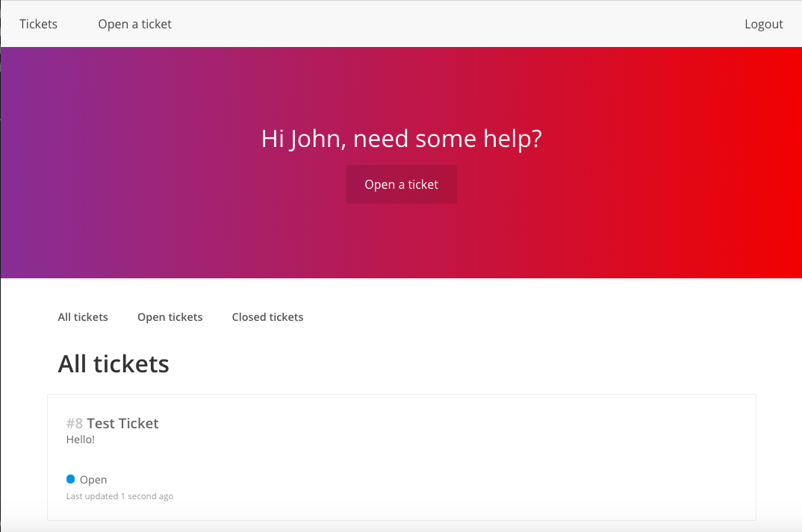The height and width of the screenshot is (532, 802).
Task: Select Open a ticket in top navigation
Action: click(x=134, y=24)
